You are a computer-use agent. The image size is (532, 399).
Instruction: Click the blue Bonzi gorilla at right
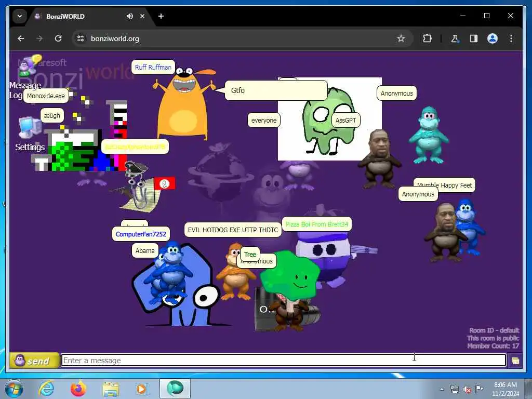coord(470,227)
